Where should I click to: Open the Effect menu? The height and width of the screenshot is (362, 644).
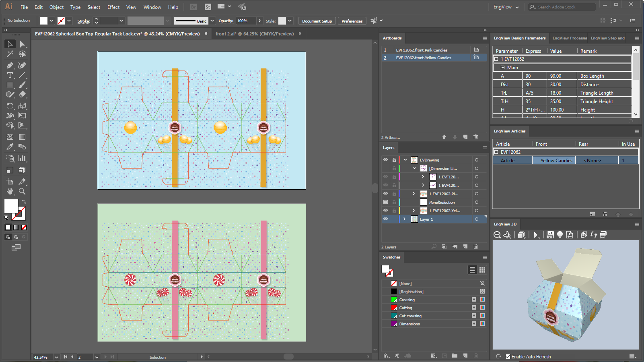113,7
